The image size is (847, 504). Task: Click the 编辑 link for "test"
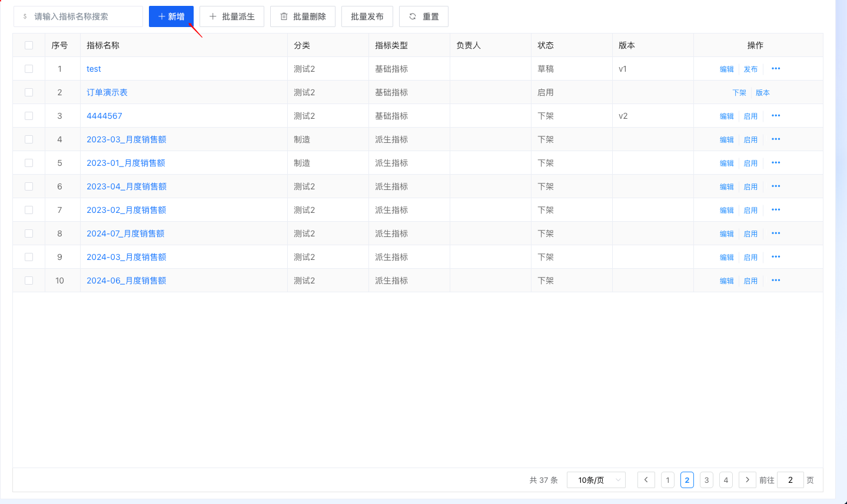726,68
